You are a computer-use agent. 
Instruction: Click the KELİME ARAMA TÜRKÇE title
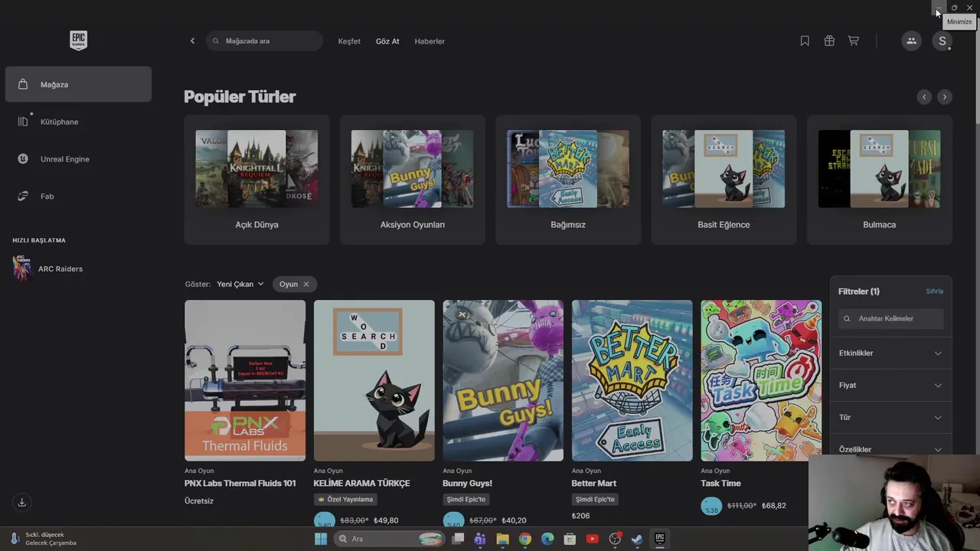coord(361,484)
